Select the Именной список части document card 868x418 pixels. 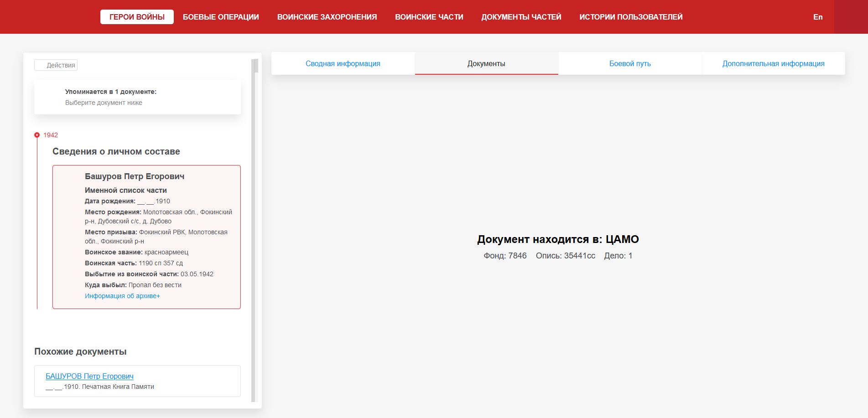click(x=146, y=237)
